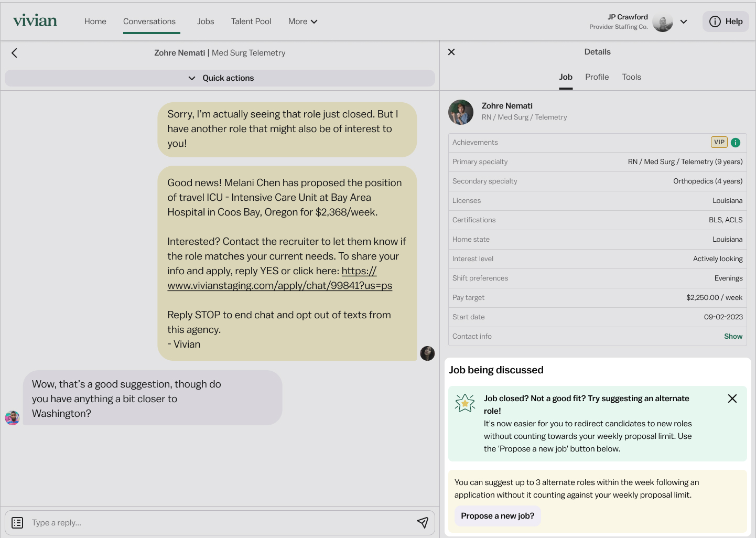Show the candidate's contact info

[733, 337]
